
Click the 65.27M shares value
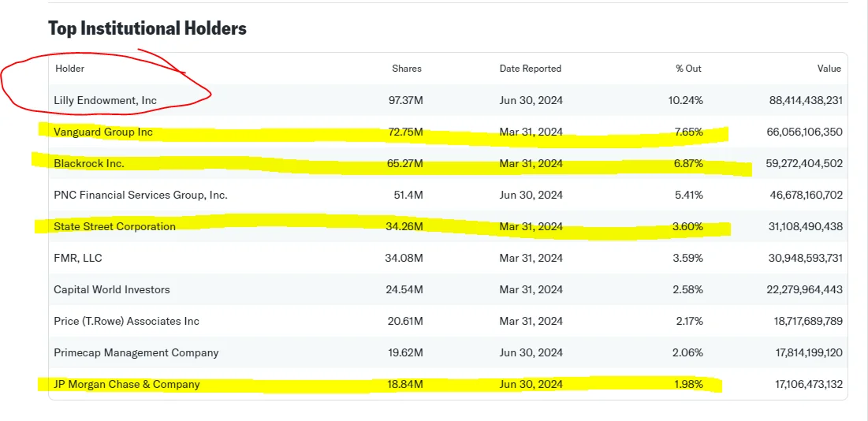tap(406, 164)
